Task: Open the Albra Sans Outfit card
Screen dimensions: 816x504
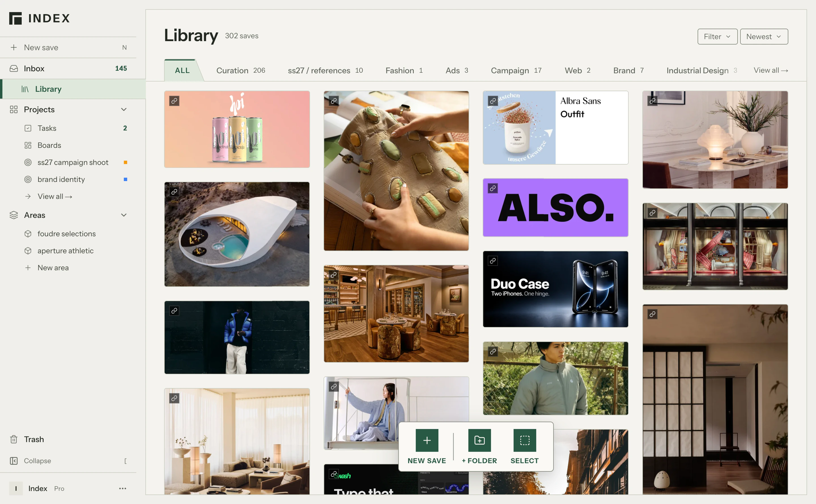Action: click(556, 127)
